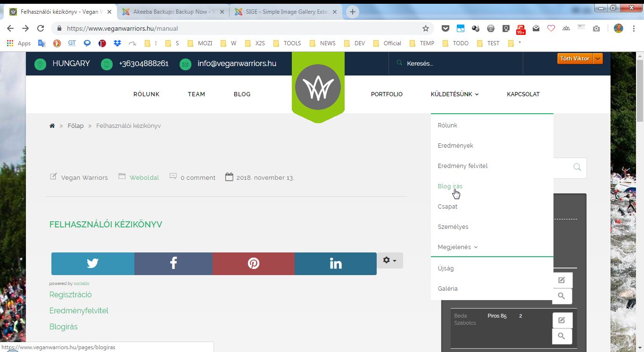Viewport: 644px width, 352px height.
Task: Click the home icon in breadcrumb
Action: [x=52, y=126]
